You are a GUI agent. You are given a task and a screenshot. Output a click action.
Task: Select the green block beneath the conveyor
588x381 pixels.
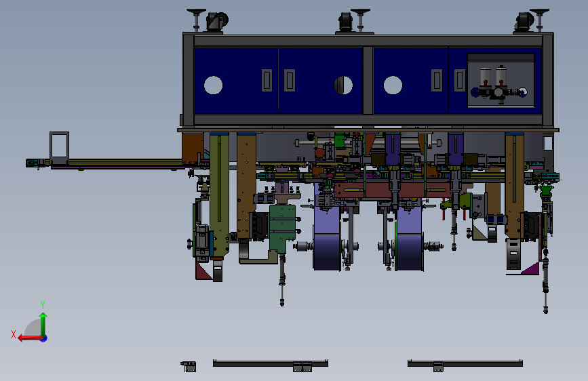click(282, 228)
